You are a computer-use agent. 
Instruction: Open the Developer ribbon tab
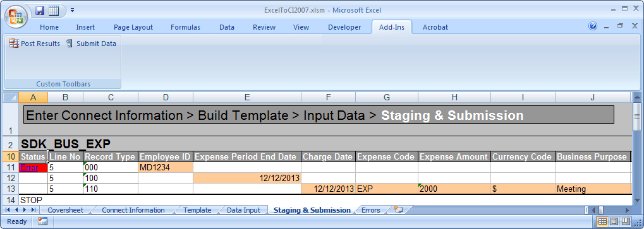click(x=344, y=28)
